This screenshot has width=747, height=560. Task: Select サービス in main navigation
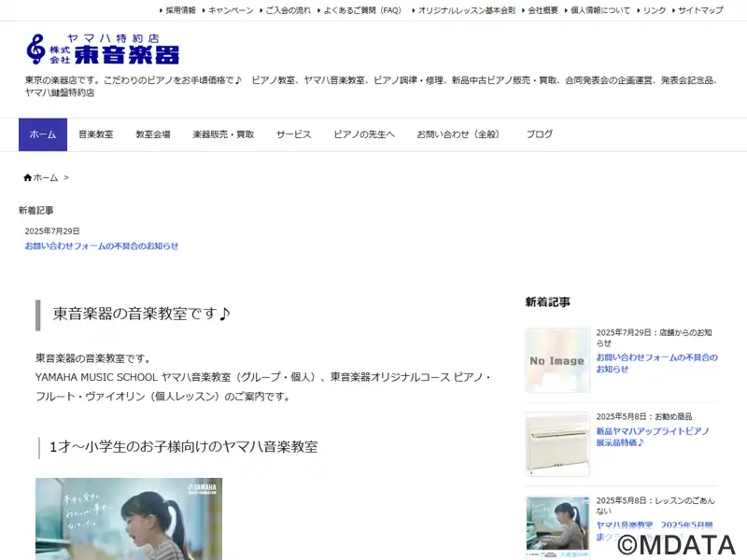293,134
